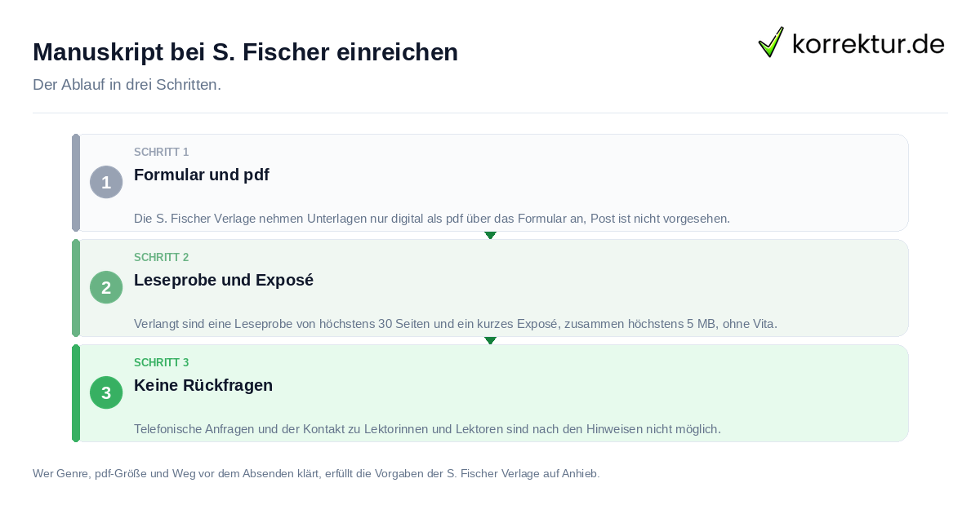Click the down arrow below step 2
The image size is (980, 514).
pyautogui.click(x=490, y=340)
